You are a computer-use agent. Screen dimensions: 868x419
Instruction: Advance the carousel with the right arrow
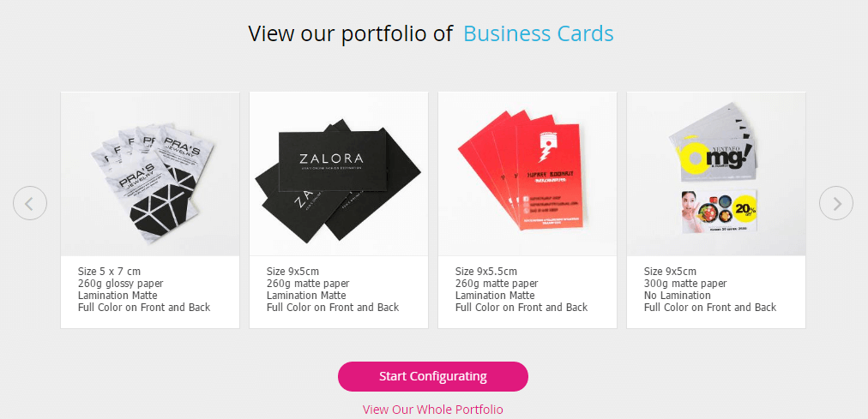[x=836, y=203]
